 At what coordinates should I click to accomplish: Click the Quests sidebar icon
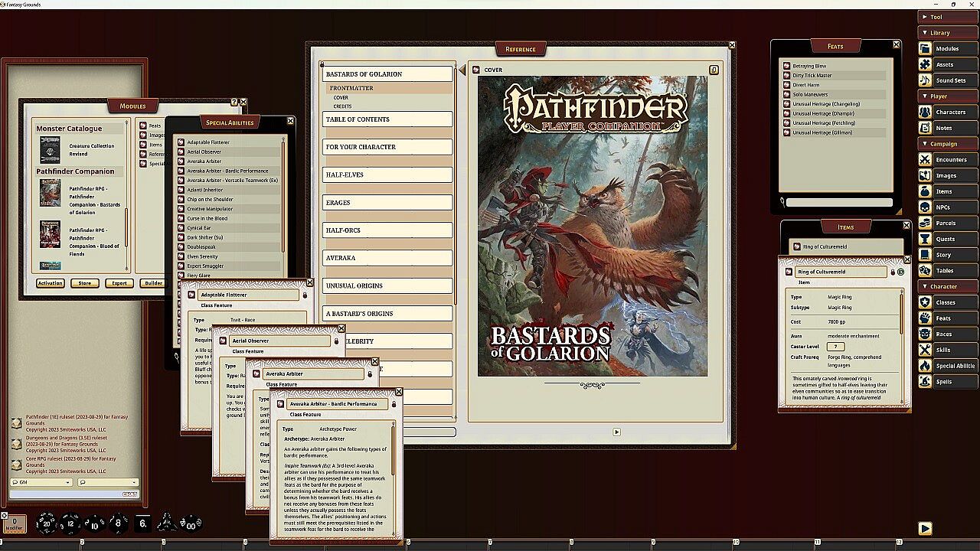[x=925, y=239]
